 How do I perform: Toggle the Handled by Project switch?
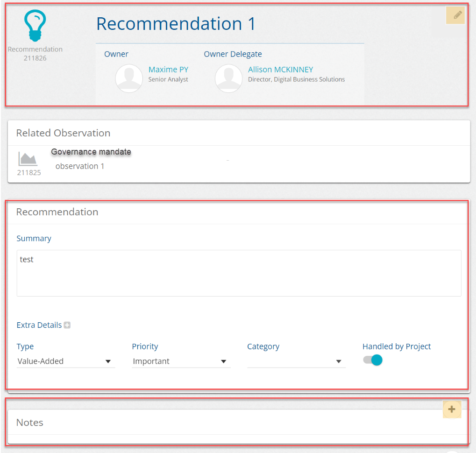[x=373, y=360]
